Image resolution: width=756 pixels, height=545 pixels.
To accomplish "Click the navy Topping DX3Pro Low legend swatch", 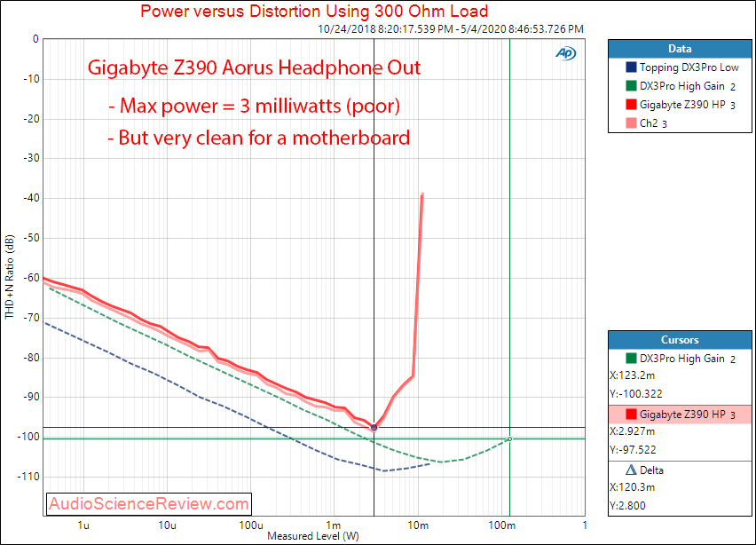I will pos(631,67).
